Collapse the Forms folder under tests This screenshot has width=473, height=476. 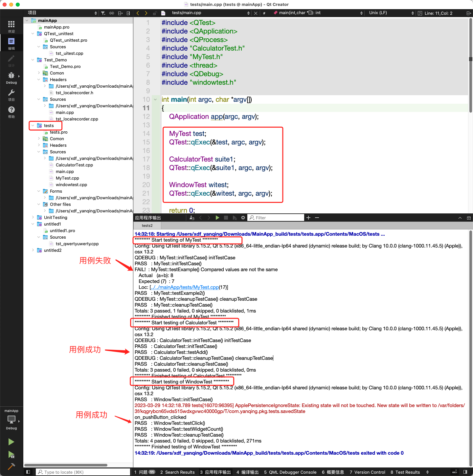pos(39,191)
